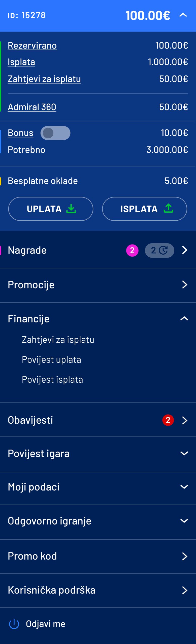Screen dimensions: 196x644
Task: Click the red Obavijesti notification badge
Action: click(x=168, y=420)
